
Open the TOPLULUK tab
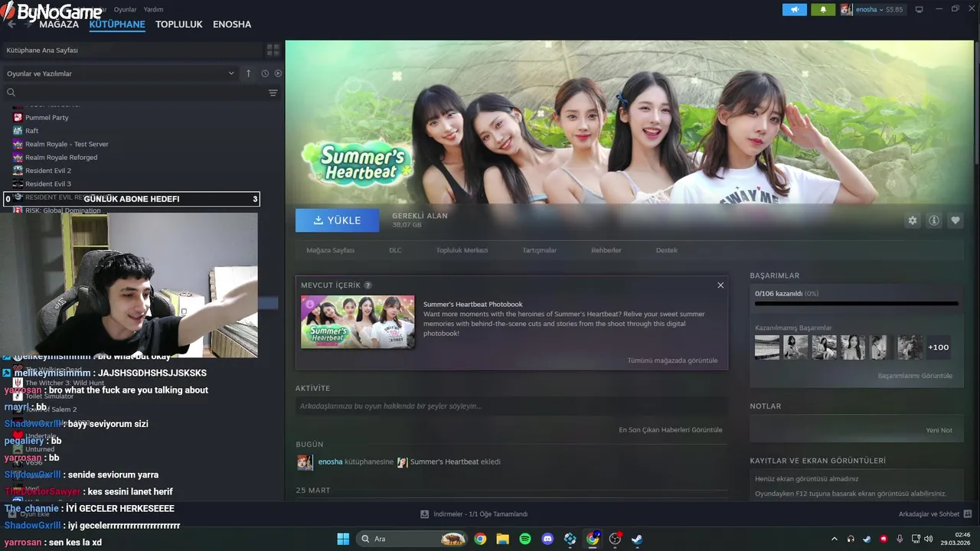tap(179, 24)
